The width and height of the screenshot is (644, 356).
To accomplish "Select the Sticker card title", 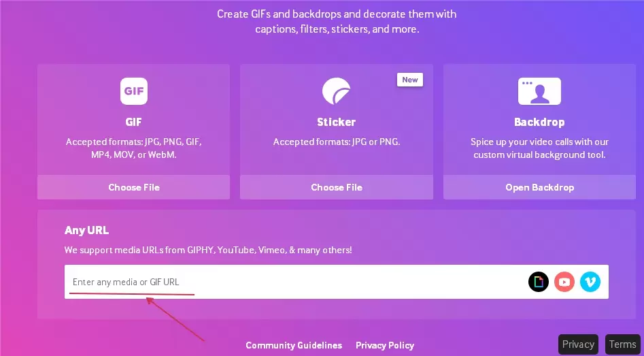I will (x=337, y=123).
